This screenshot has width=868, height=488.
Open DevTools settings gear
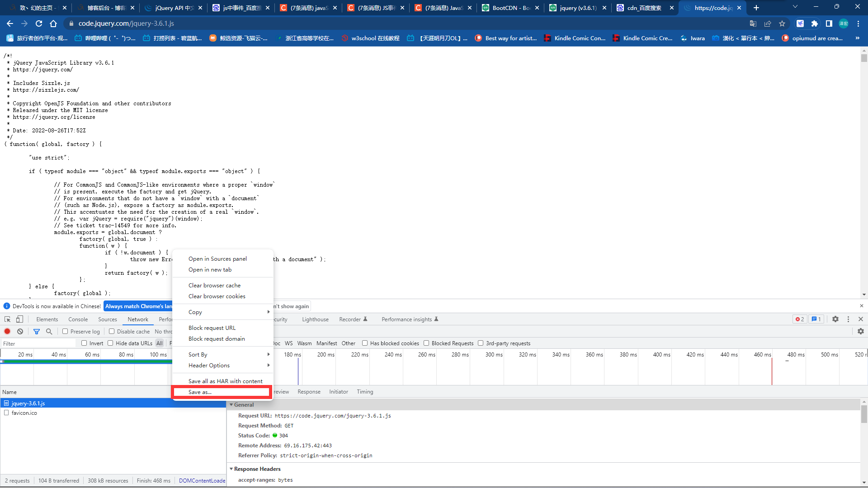point(835,319)
